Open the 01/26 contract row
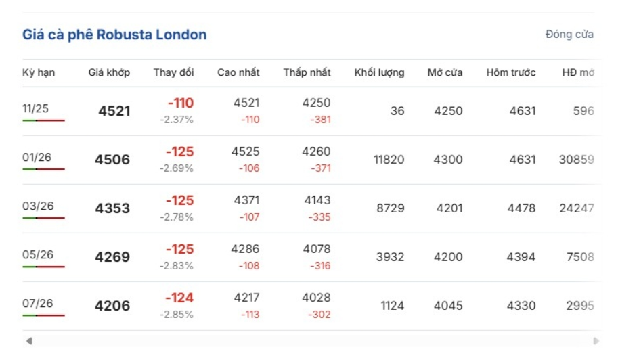This screenshot has height=364, width=639. pyautogui.click(x=37, y=158)
